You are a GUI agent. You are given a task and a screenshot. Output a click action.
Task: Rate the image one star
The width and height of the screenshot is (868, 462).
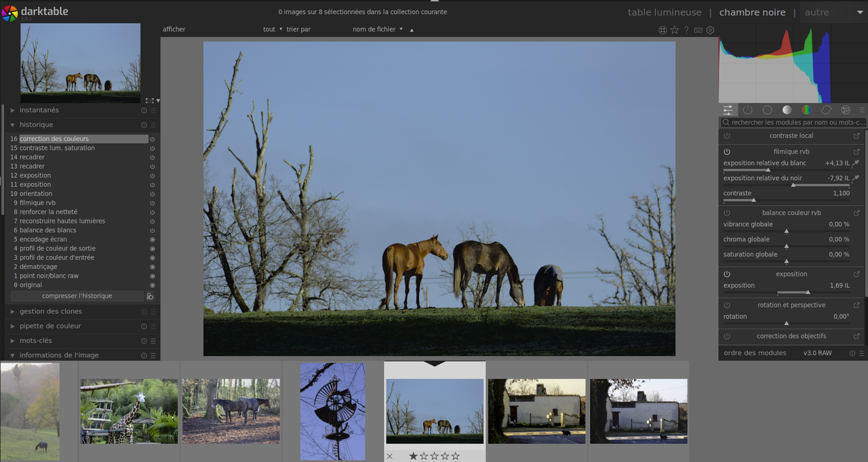(413, 456)
